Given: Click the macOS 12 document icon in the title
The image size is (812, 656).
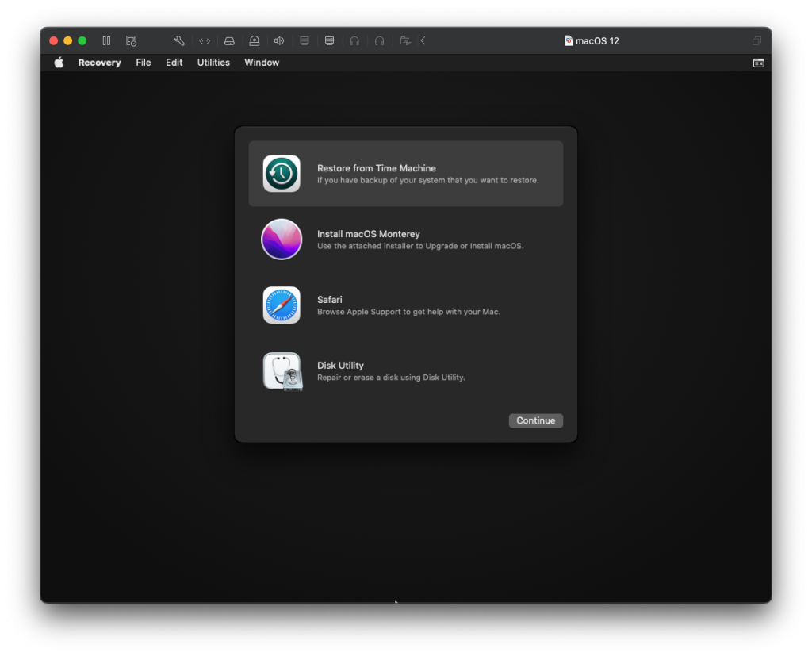Looking at the screenshot, I should 568,41.
